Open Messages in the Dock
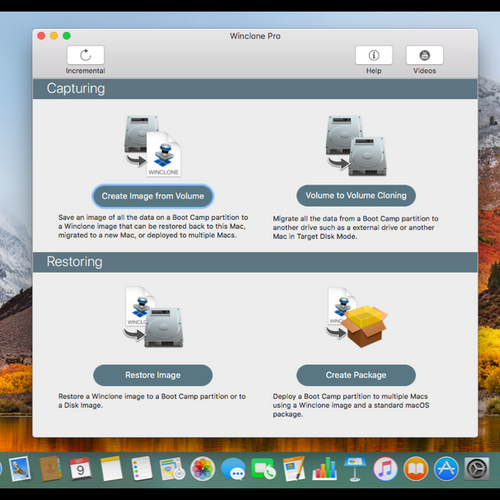500x500 pixels. [233, 469]
